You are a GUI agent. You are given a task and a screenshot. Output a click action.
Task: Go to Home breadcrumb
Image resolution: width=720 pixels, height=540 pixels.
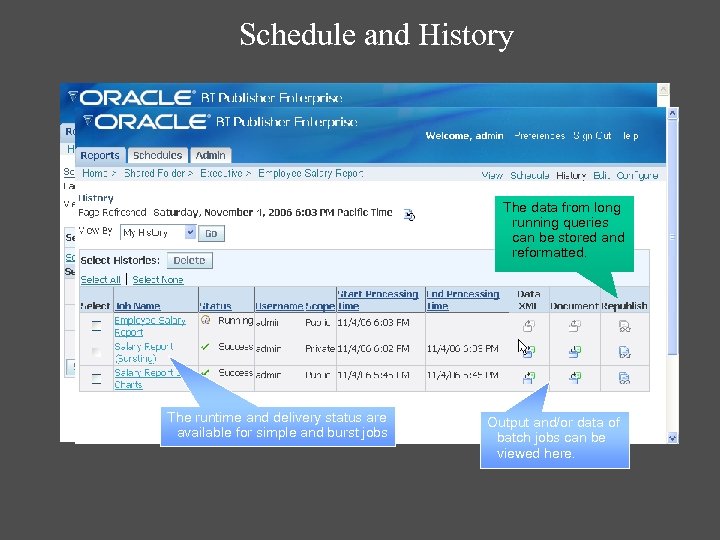(95, 173)
